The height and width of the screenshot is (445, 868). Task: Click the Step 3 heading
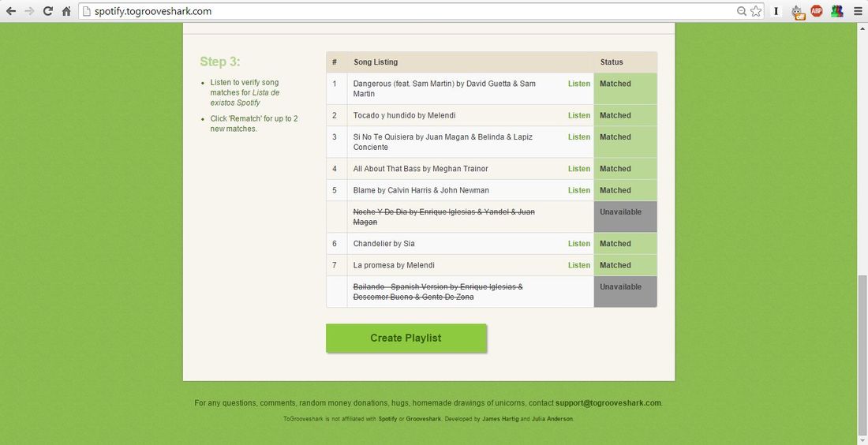click(220, 62)
